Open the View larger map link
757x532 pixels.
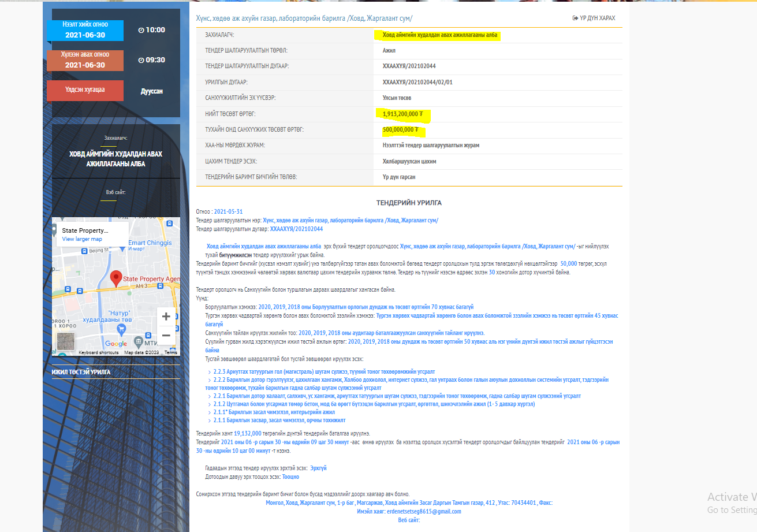[x=82, y=239]
